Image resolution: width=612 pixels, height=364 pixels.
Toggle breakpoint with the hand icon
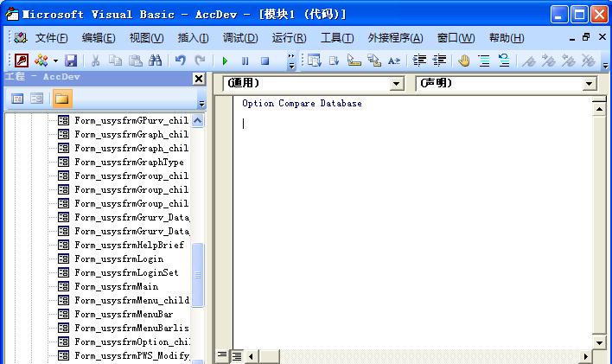pyautogui.click(x=464, y=61)
